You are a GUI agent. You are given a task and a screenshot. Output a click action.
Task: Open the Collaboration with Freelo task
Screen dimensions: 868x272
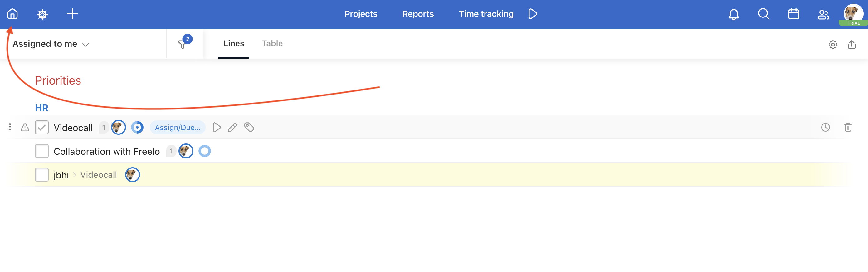pyautogui.click(x=106, y=151)
